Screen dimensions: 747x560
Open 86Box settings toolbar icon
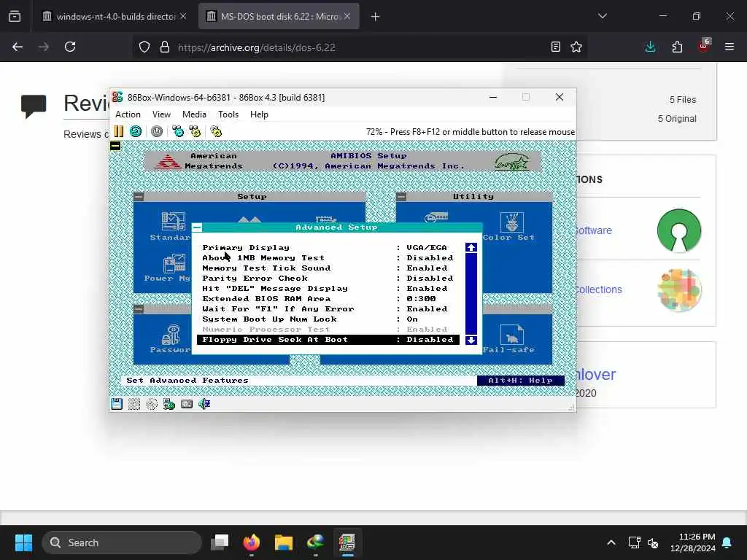click(x=216, y=131)
